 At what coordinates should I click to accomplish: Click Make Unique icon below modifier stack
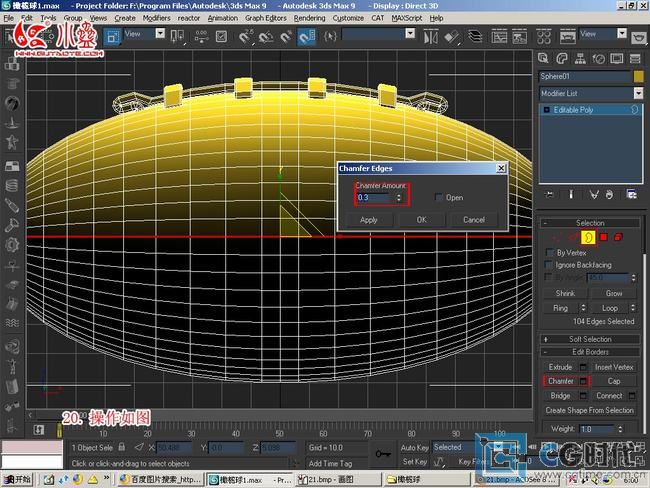click(594, 194)
